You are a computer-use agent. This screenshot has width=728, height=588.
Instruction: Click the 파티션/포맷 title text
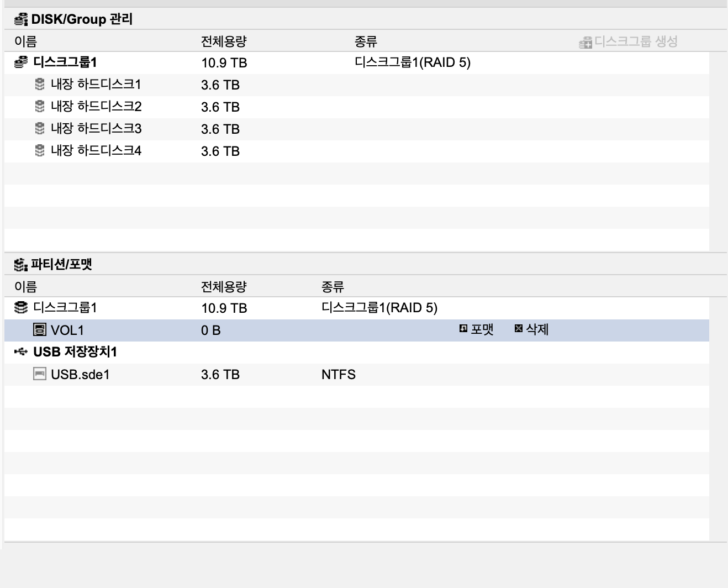[x=61, y=265]
